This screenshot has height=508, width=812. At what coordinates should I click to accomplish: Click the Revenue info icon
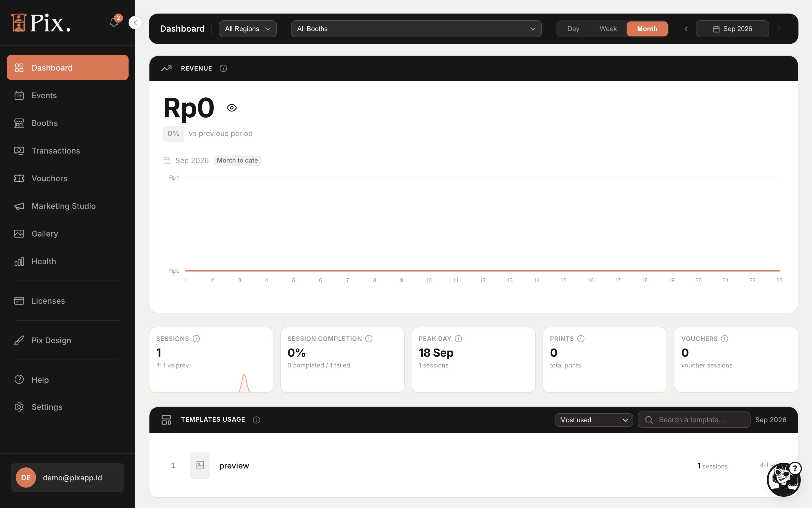pos(223,68)
